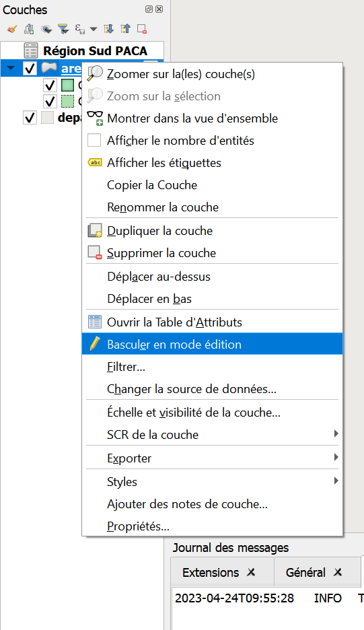Image resolution: width=364 pixels, height=630 pixels.
Task: Toggle visibility of the 'dep' layer
Action: (30, 118)
